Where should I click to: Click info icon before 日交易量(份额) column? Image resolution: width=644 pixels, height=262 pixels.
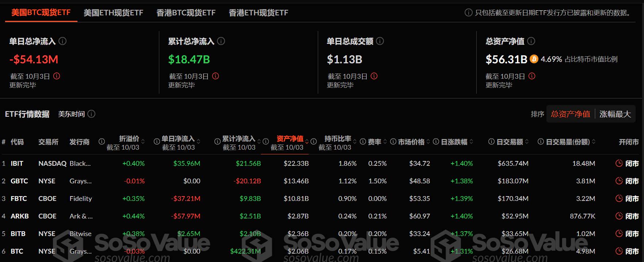click(541, 141)
